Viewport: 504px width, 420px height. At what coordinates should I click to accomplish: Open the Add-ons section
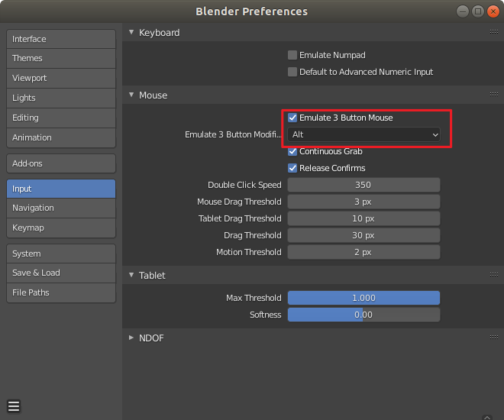[x=61, y=163]
